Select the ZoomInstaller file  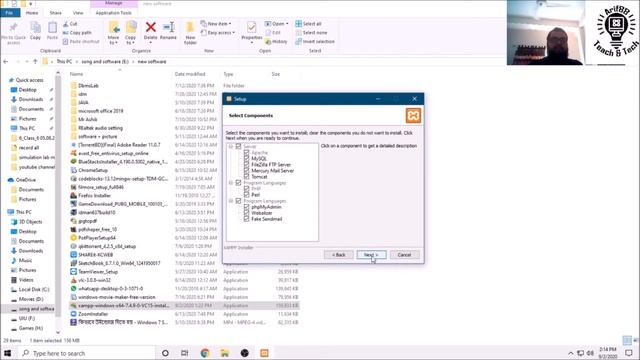click(93, 314)
